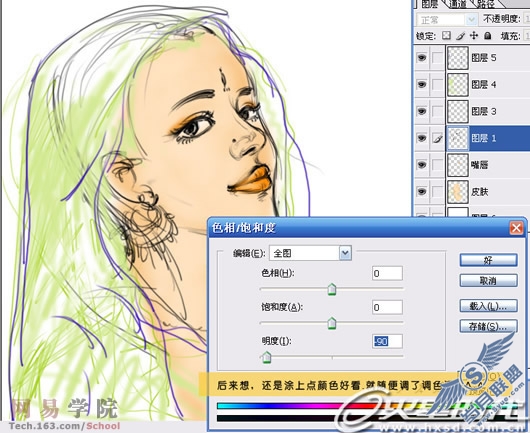This screenshot has height=433, width=530.
Task: Click the 取消 button
Action: (x=488, y=281)
